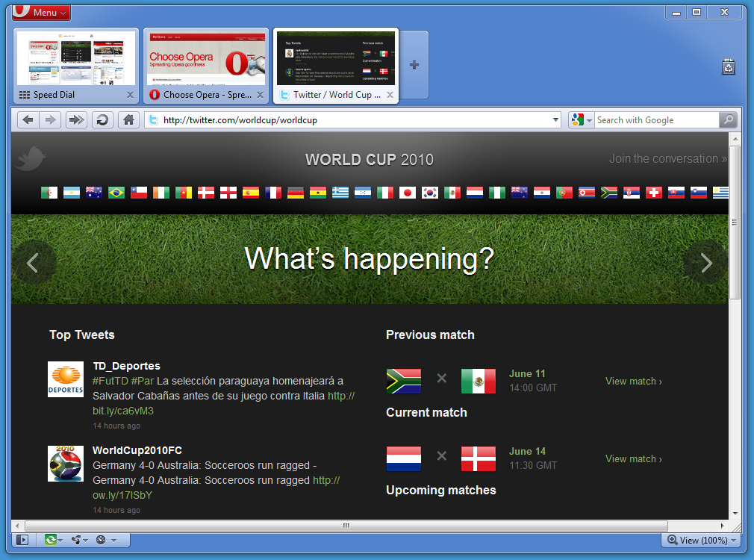The image size is (754, 560).
Task: Launch the Google search magnifier
Action: [x=727, y=119]
